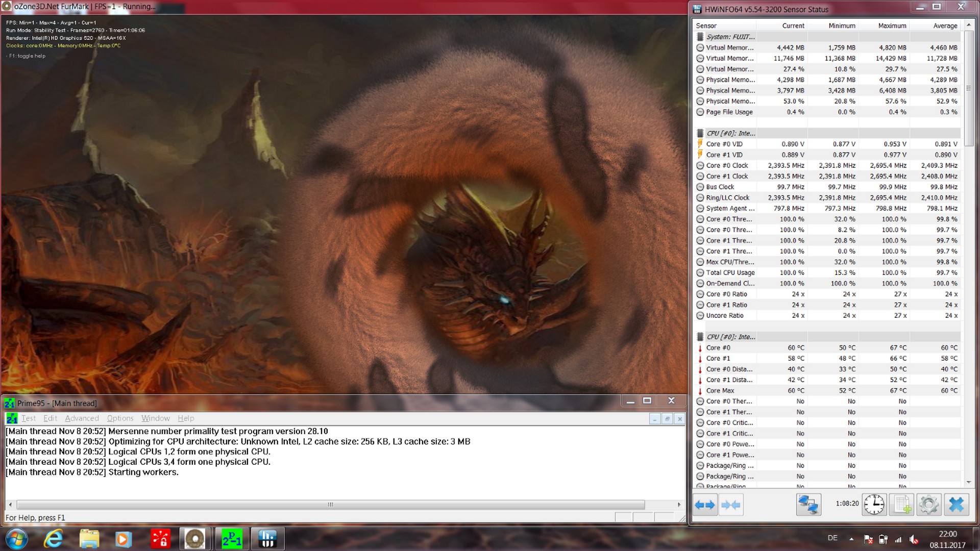
Task: Open the Edit menu in Prime95
Action: coord(50,418)
